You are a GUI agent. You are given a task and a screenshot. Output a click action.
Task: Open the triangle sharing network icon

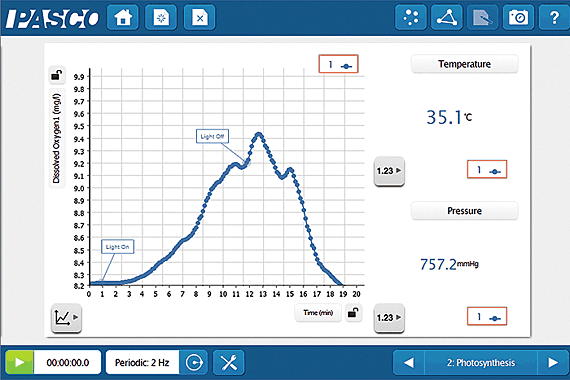pyautogui.click(x=447, y=17)
